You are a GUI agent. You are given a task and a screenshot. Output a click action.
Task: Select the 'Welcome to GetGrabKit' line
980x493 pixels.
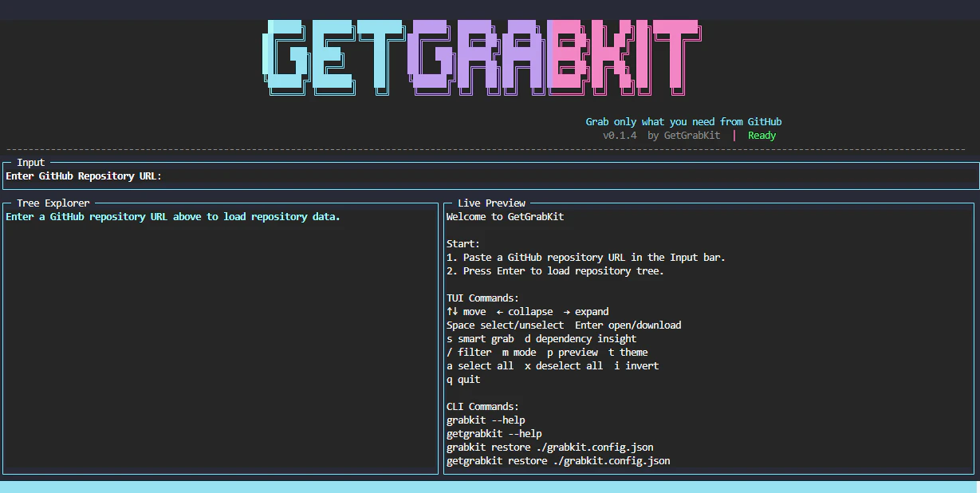click(x=505, y=217)
